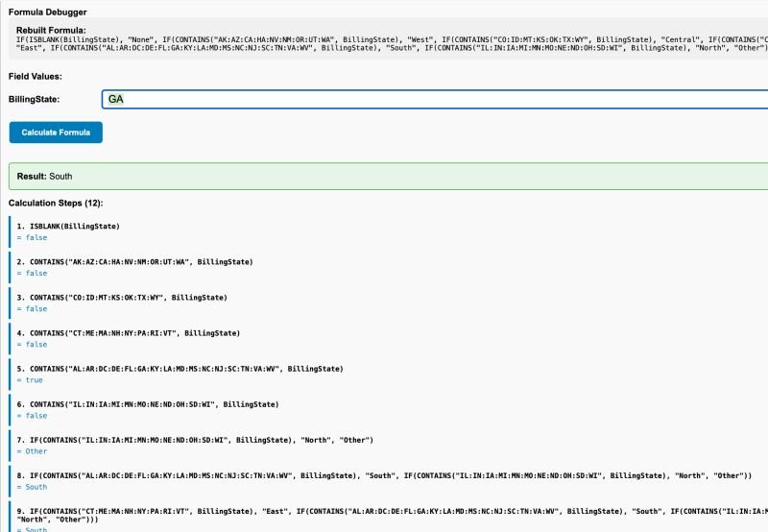This screenshot has width=768, height=532.
Task: Select step 9 IF East expression
Action: coord(392,515)
